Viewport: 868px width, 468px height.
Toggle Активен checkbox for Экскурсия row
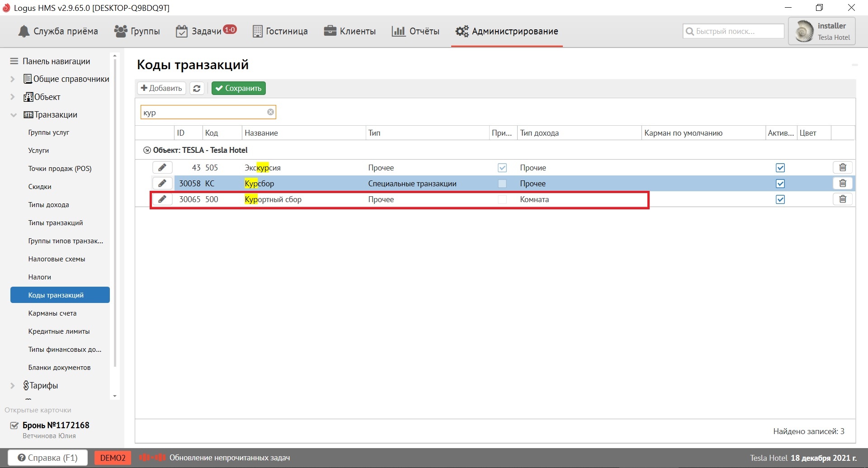[x=780, y=168]
